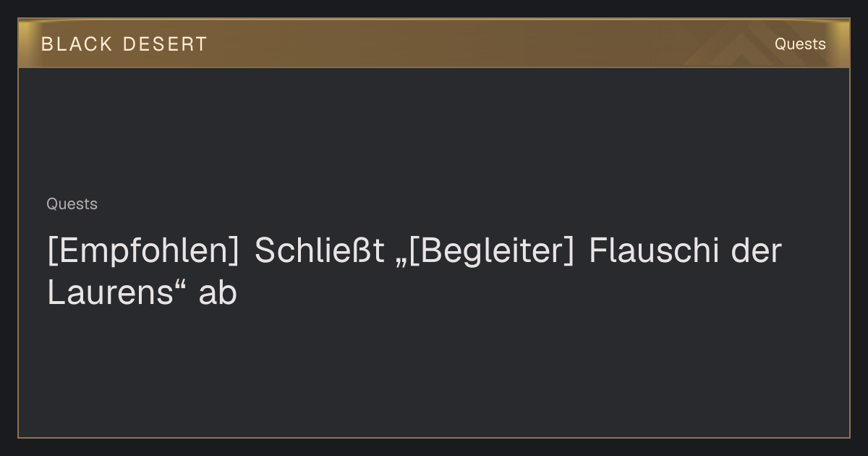The height and width of the screenshot is (456, 868).
Task: Click the word ab ending the title
Action: [x=218, y=294]
